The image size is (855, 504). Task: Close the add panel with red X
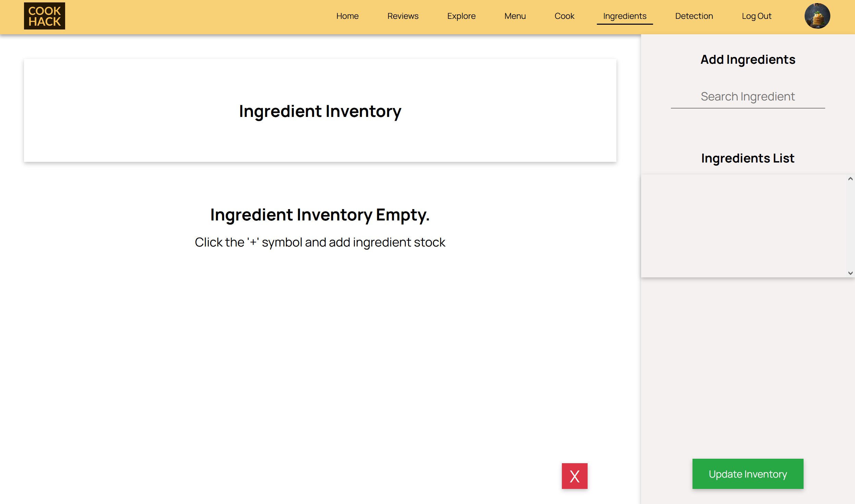point(574,476)
